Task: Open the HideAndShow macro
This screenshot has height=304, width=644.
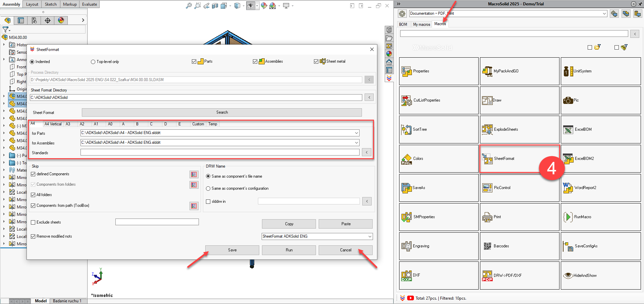Action: [x=600, y=276]
